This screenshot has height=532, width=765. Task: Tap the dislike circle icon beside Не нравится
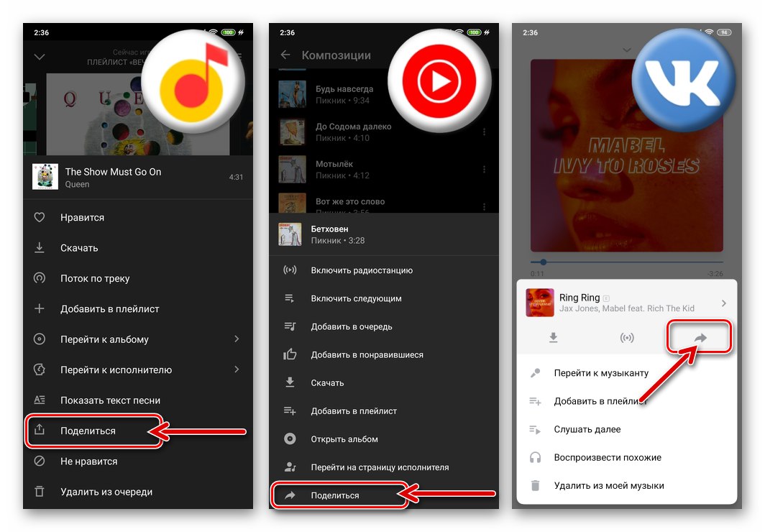(40, 461)
